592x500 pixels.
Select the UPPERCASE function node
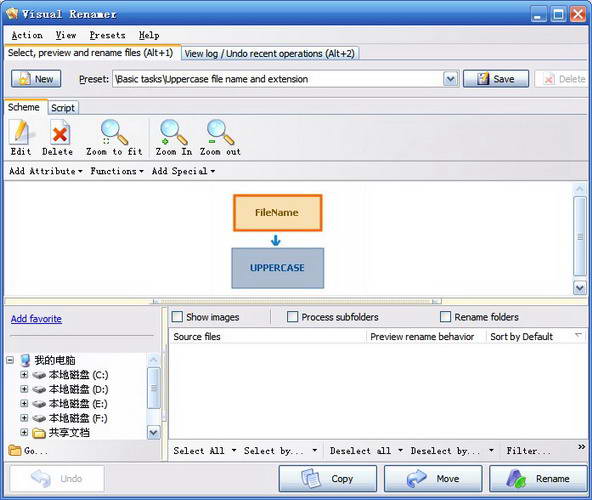tap(278, 268)
